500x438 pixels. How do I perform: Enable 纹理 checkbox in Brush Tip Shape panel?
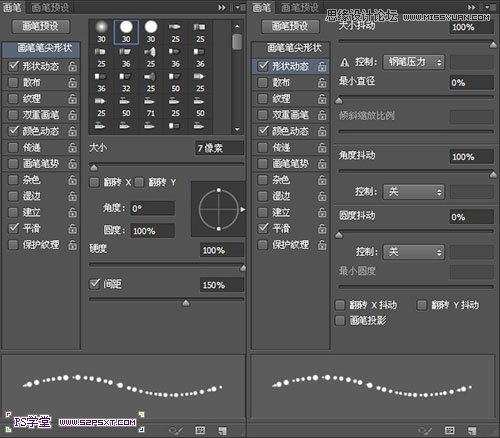tap(13, 99)
